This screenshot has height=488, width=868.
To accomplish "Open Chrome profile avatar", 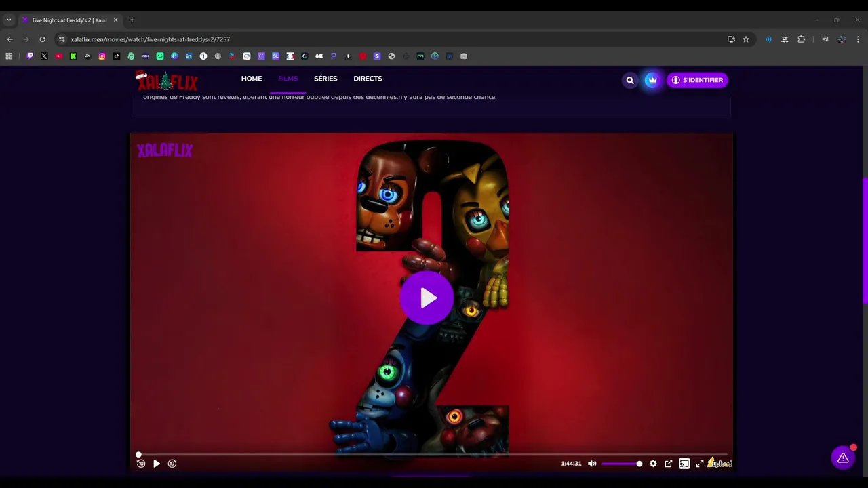I will 842,39.
